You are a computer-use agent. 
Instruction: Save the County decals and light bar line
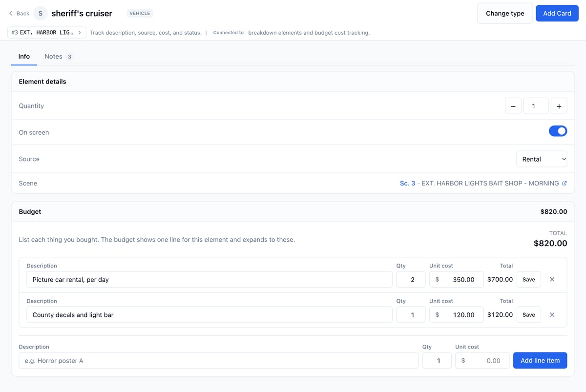pos(529,314)
